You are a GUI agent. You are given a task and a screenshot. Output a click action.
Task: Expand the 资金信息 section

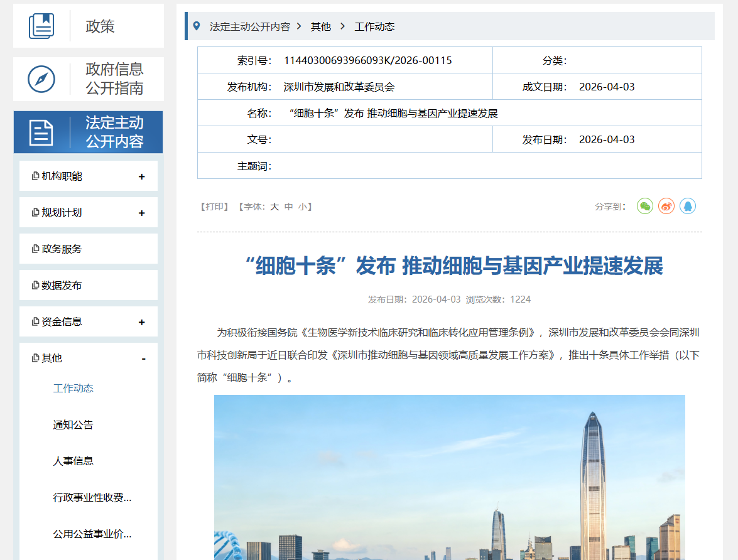(x=142, y=322)
